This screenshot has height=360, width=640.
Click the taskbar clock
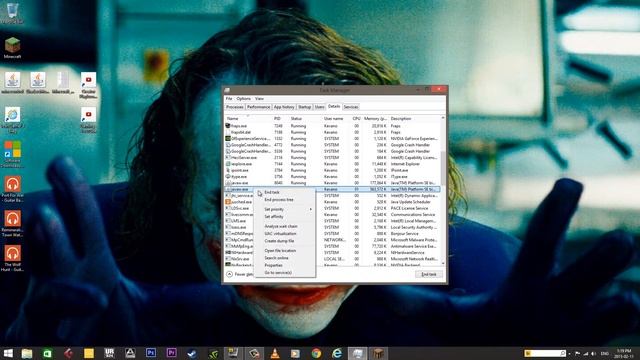[624, 353]
